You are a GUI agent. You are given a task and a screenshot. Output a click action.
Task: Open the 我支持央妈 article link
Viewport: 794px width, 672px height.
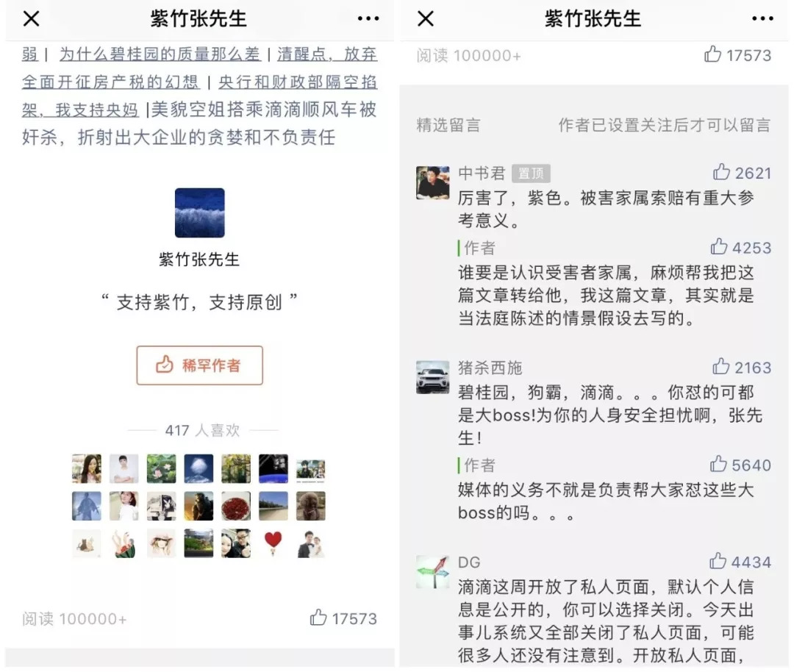[97, 110]
